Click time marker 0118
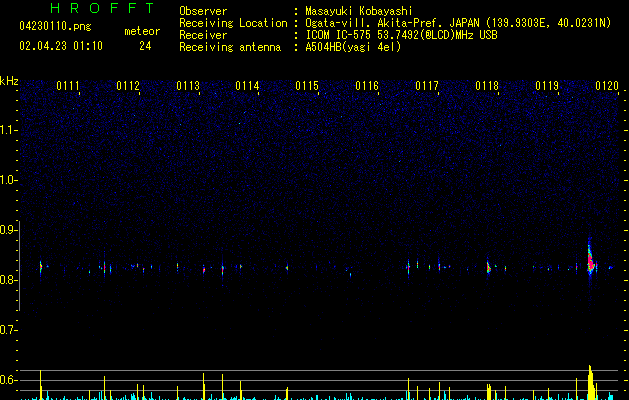The height and width of the screenshot is (400, 629). 487,86
